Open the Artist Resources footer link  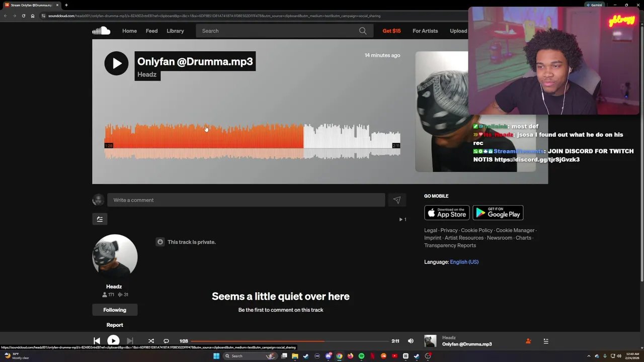pos(464,238)
